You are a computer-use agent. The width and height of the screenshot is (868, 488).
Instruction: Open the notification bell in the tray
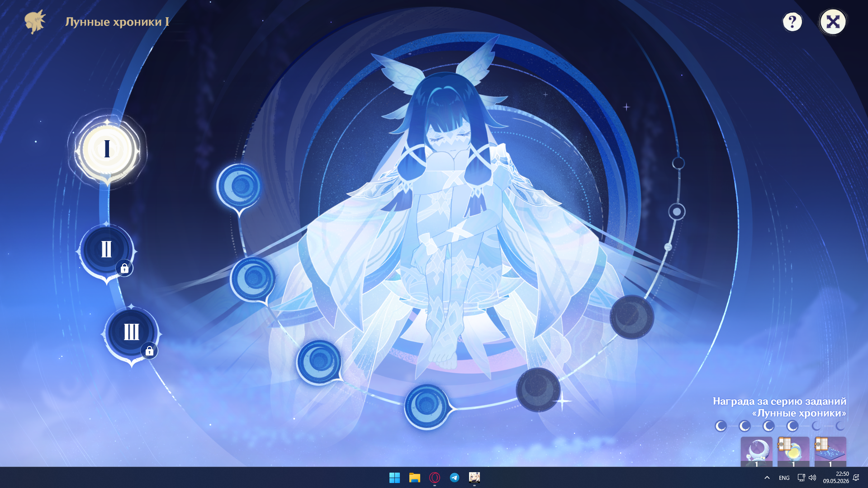pyautogui.click(x=856, y=478)
